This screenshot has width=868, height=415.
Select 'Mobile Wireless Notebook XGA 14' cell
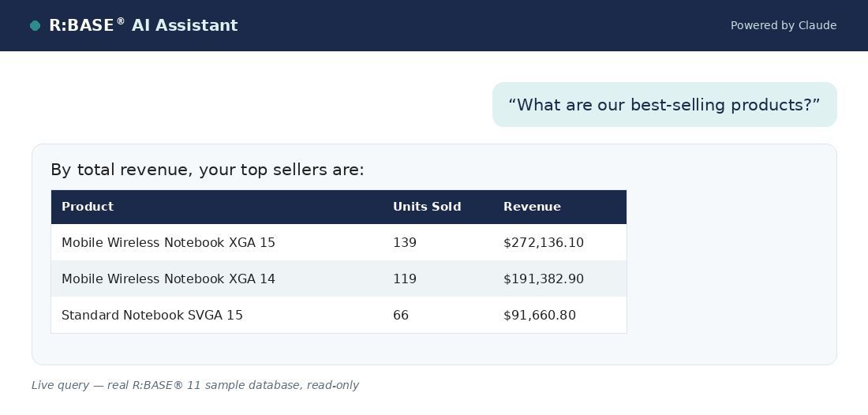coord(168,279)
